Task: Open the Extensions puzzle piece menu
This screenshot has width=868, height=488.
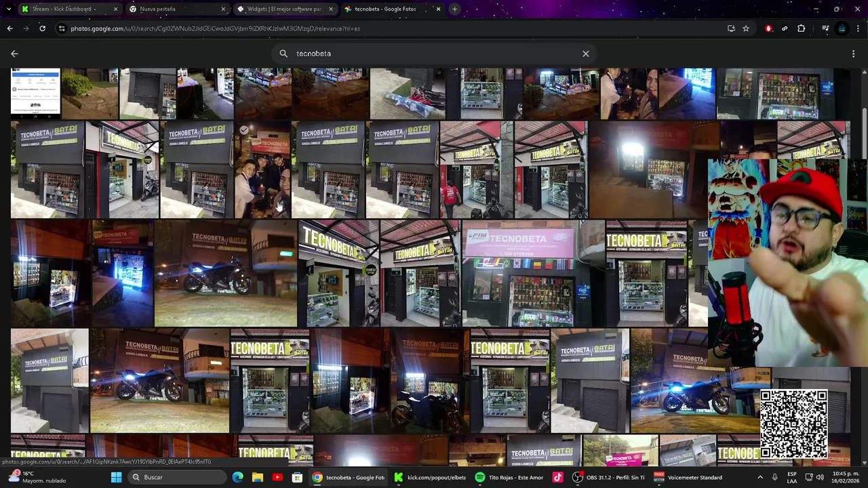Action: coord(802,28)
